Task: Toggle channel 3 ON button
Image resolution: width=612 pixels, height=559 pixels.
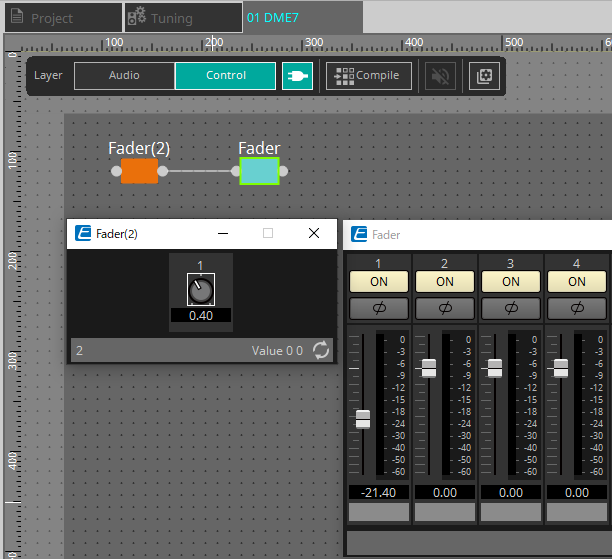Action: (x=511, y=281)
